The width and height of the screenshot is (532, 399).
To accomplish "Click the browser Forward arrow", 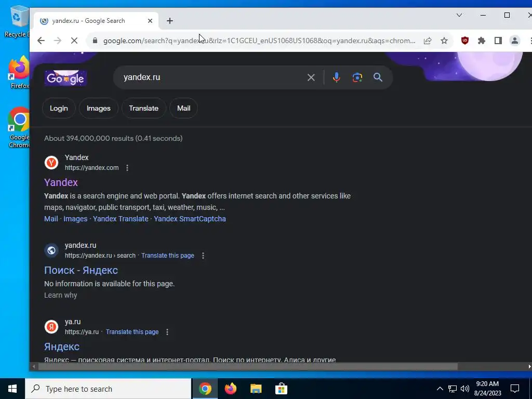I will point(58,41).
